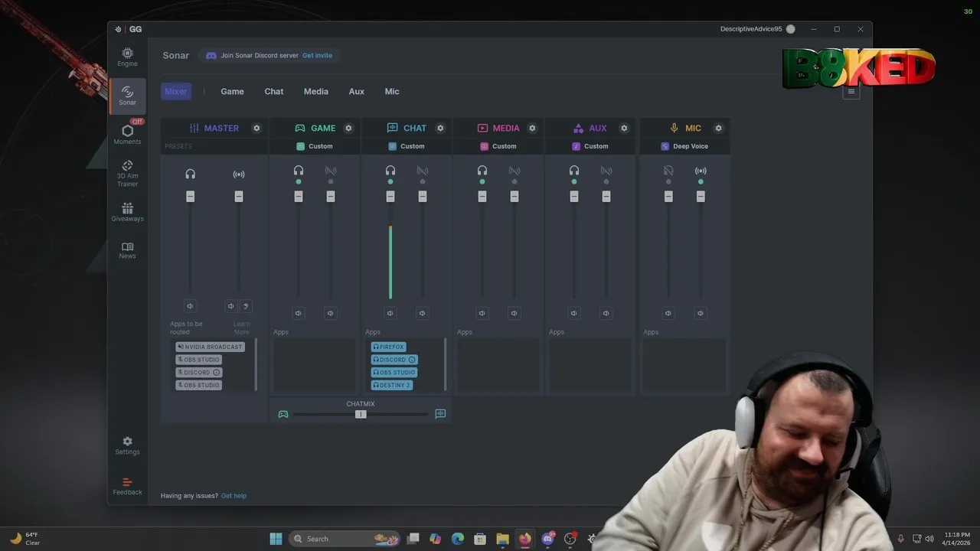This screenshot has width=980, height=551.
Task: Open AUX channel gear settings
Action: 624,128
